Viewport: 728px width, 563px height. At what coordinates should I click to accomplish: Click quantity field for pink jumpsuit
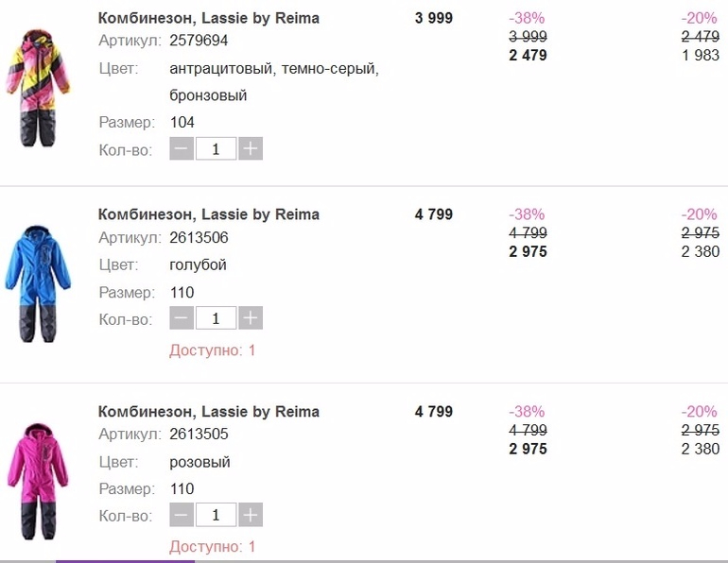coord(216,516)
